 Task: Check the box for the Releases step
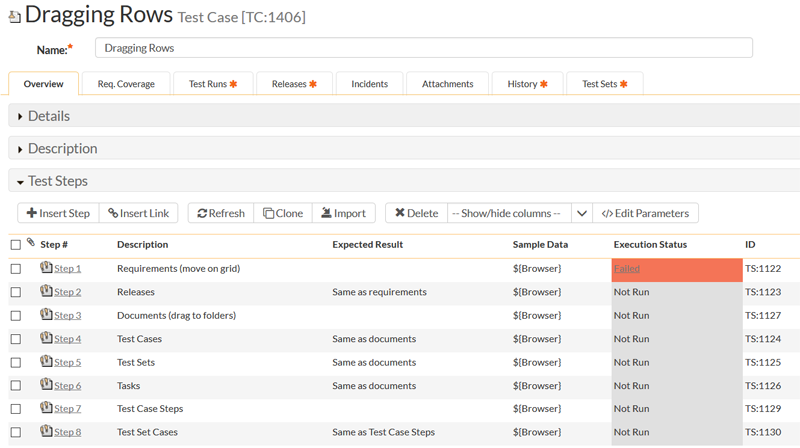(x=15, y=292)
